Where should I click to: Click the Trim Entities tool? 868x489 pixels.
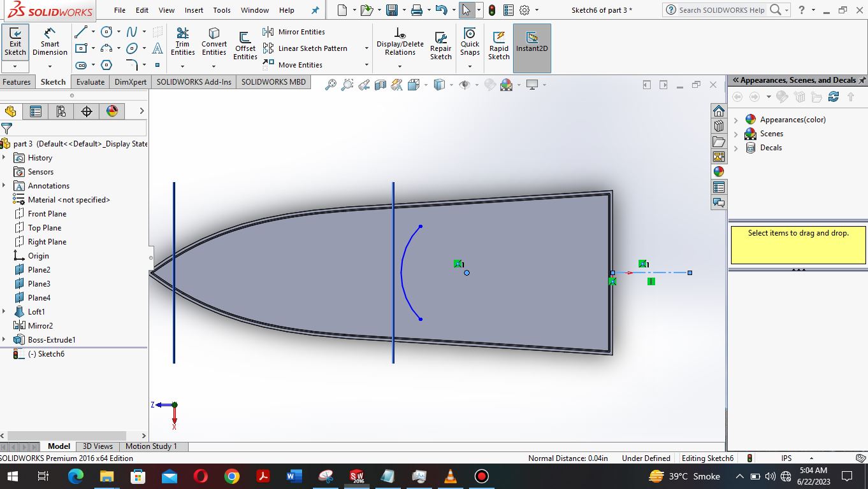[182, 42]
